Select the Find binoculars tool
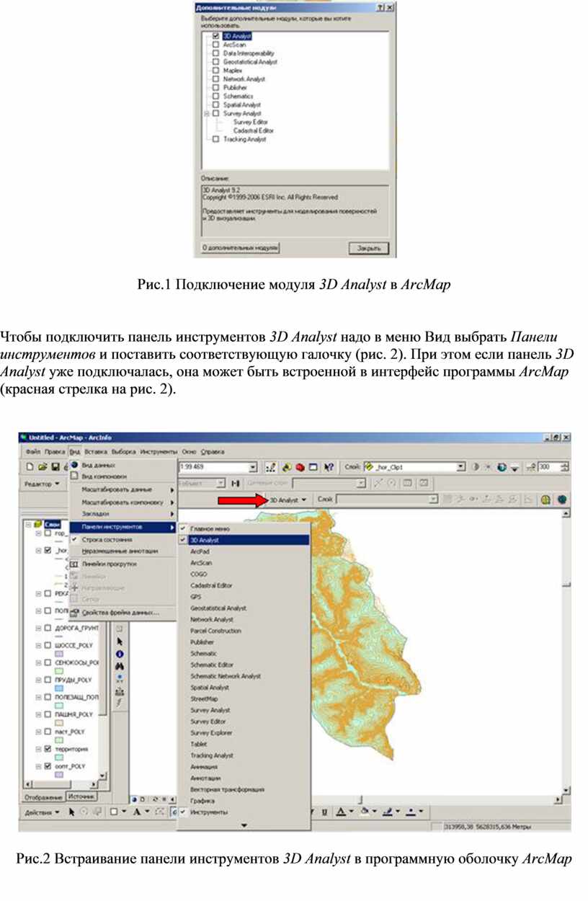This screenshot has width=588, height=901. [x=120, y=667]
